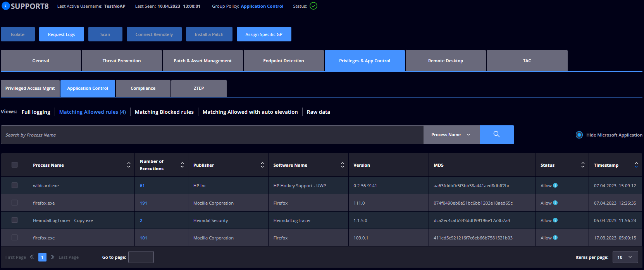Screen dimensions: 644x270
Task: Open the Process Name search filter dropdown
Action: tap(451, 135)
